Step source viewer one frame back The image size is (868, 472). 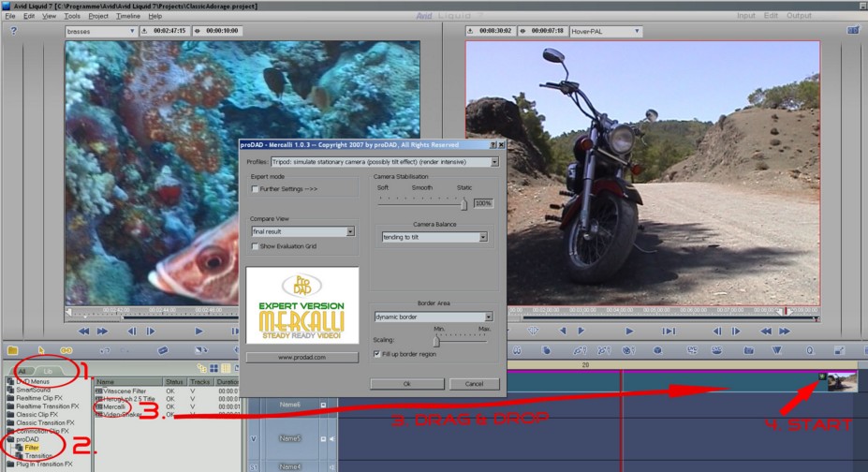click(132, 332)
